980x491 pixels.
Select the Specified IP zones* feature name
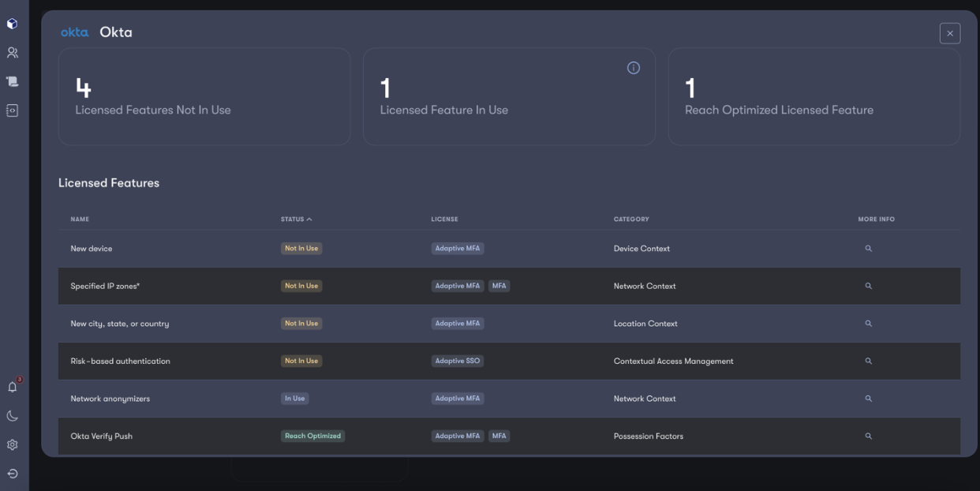[105, 286]
